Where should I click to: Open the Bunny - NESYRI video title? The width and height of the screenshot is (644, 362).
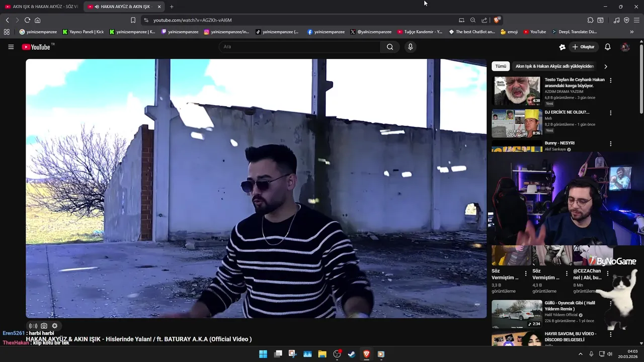(x=559, y=143)
